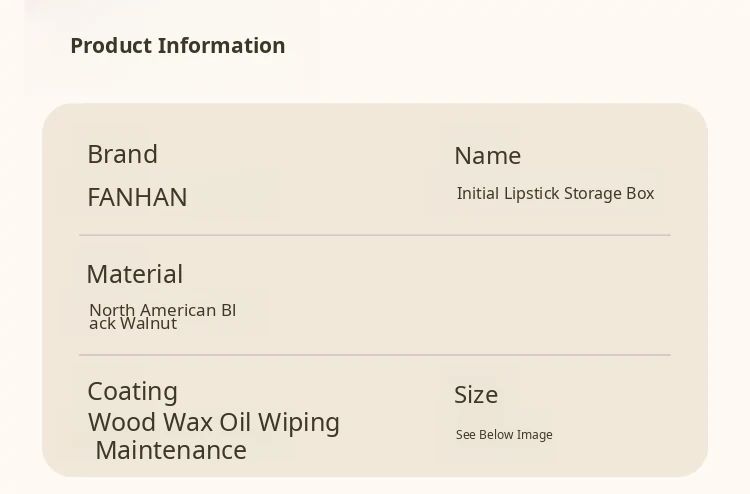
Task: Click the divider line below the Material row
Action: (x=374, y=355)
